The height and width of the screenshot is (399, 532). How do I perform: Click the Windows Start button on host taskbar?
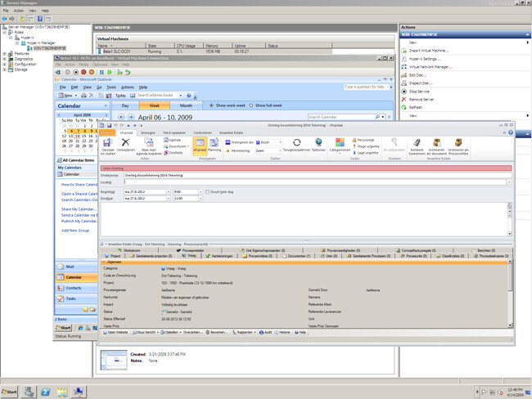point(9,392)
